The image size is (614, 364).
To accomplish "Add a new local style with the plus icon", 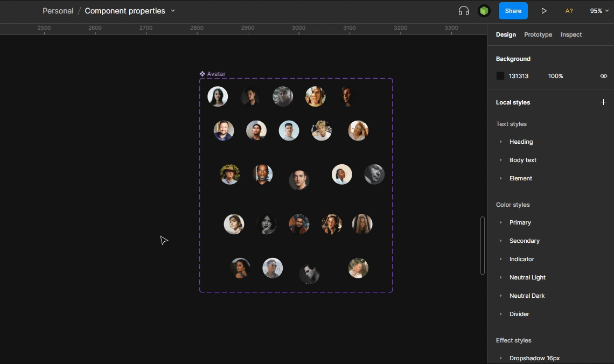I will (x=603, y=102).
